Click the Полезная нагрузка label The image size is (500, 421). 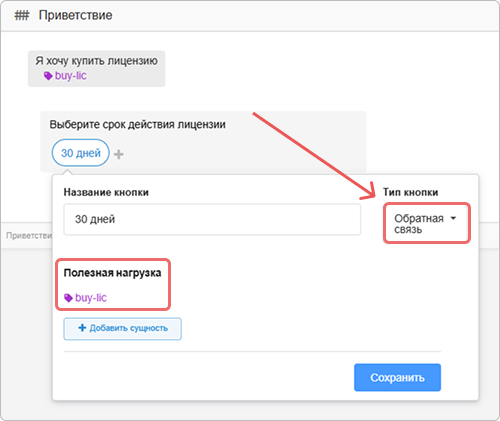coord(112,273)
